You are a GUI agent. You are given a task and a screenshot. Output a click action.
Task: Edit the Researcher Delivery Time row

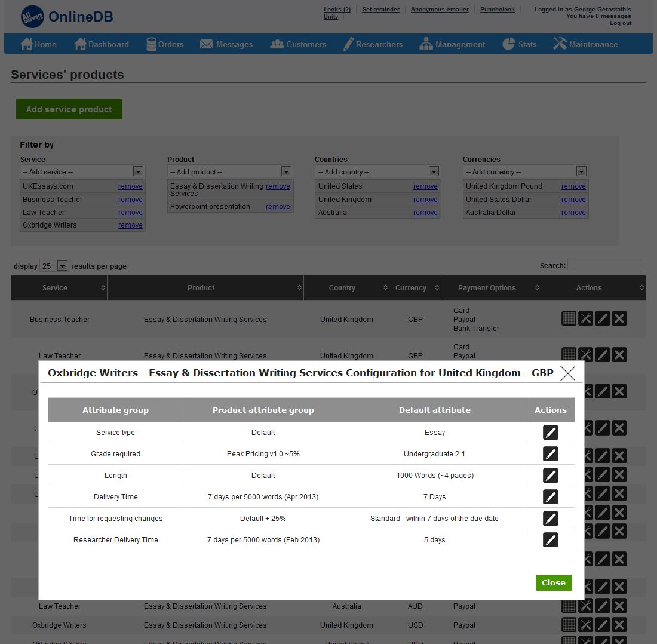(550, 539)
